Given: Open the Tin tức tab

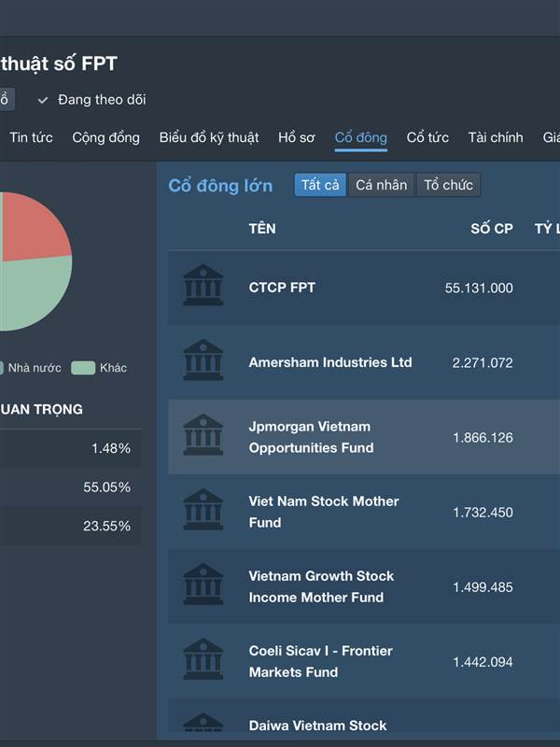Looking at the screenshot, I should coord(31,137).
